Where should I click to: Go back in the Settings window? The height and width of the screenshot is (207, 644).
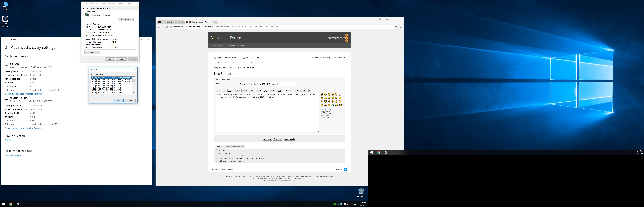[x=5, y=39]
